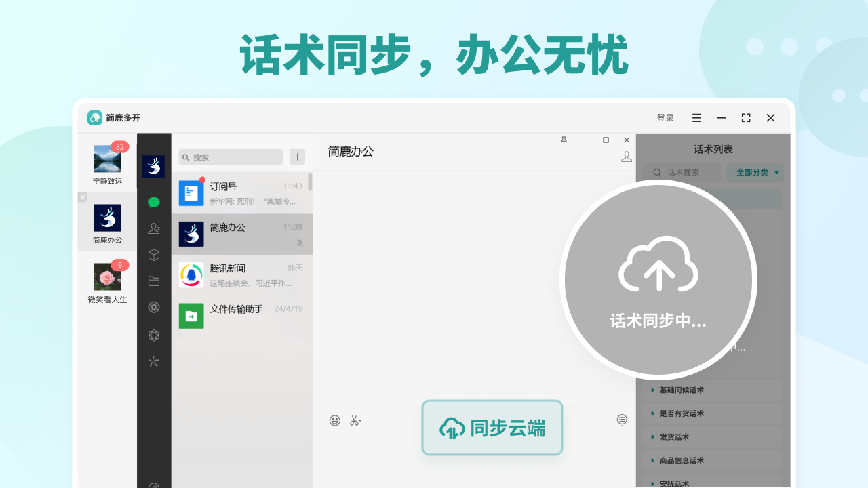868x488 pixels.
Task: Open the hamburger menu at top right
Action: (696, 117)
